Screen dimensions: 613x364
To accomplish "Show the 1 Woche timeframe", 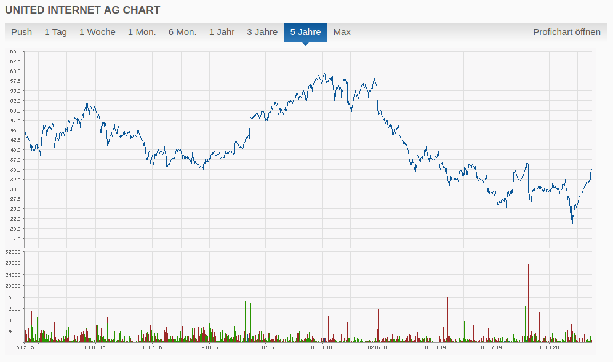I will click(x=97, y=32).
